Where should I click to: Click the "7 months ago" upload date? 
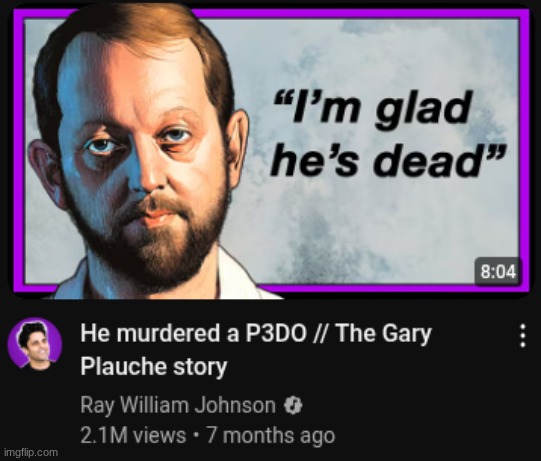point(270,435)
